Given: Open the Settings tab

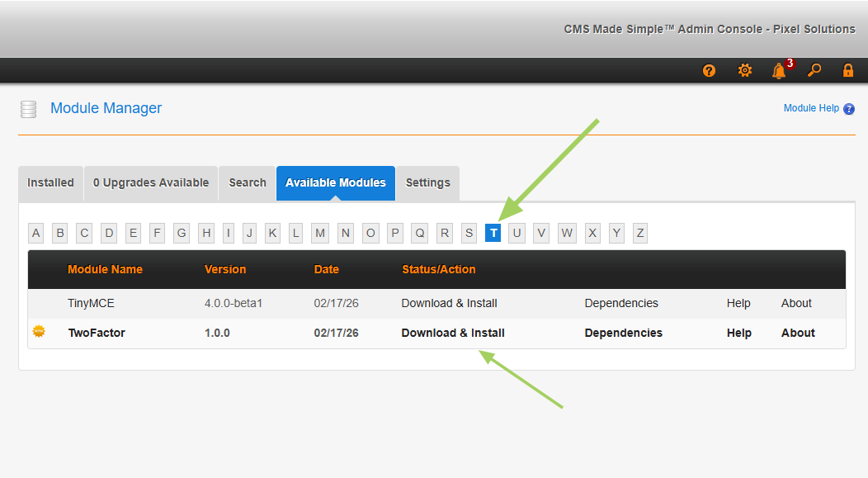Looking at the screenshot, I should pos(427,183).
